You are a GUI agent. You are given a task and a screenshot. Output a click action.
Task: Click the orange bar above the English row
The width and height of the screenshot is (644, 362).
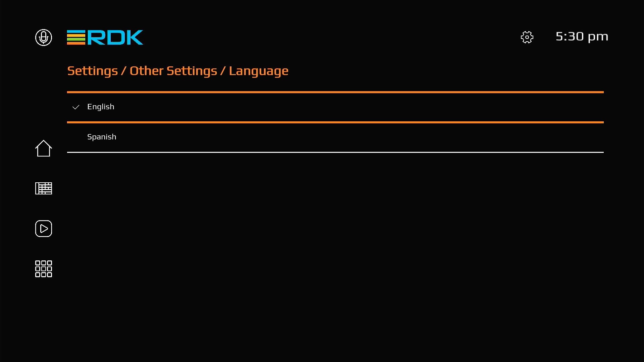tap(335, 92)
